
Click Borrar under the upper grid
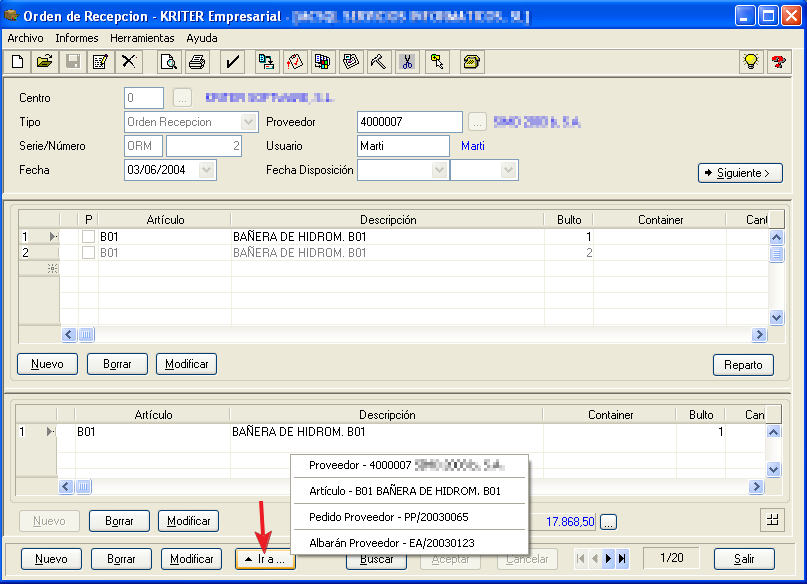tap(117, 364)
